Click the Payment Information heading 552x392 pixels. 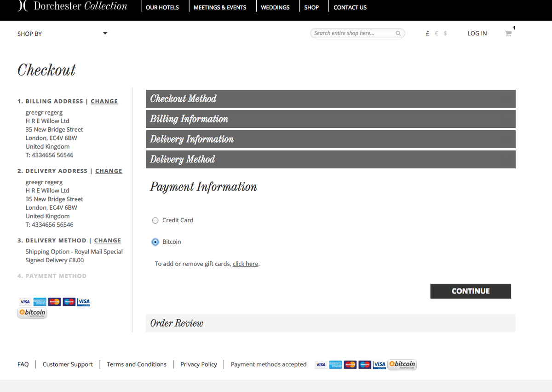coord(203,187)
